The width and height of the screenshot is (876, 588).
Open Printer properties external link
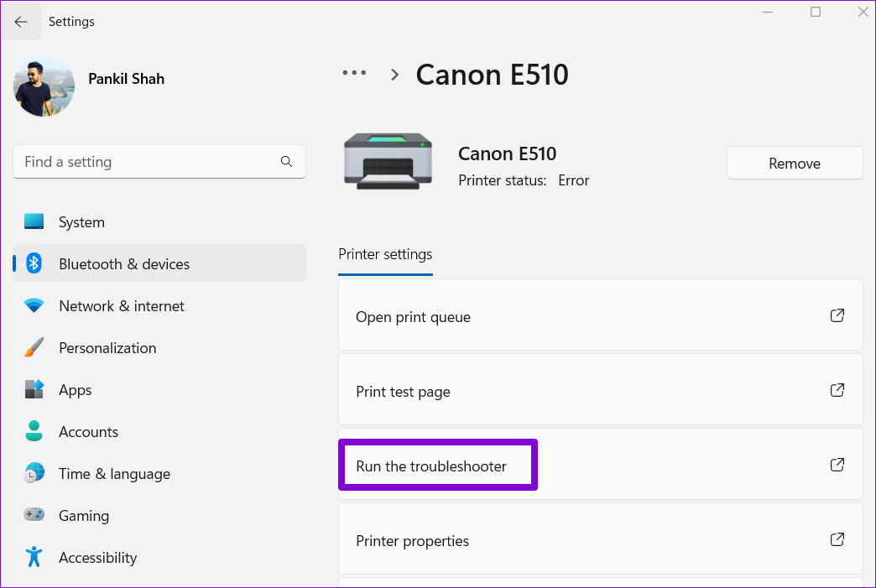coord(837,539)
